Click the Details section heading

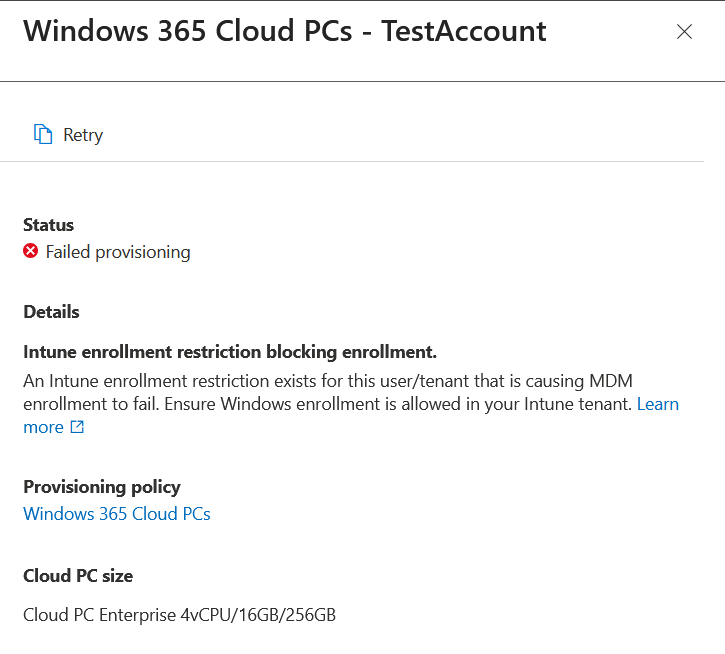coord(51,312)
